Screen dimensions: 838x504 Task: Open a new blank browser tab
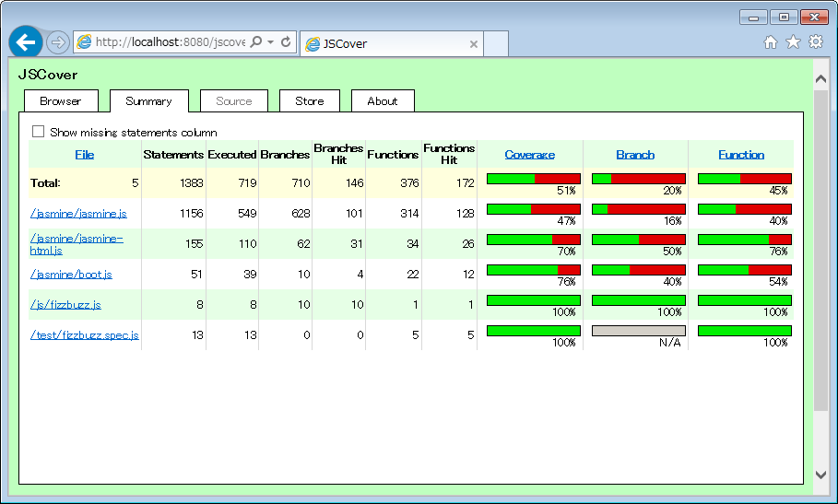tap(496, 44)
